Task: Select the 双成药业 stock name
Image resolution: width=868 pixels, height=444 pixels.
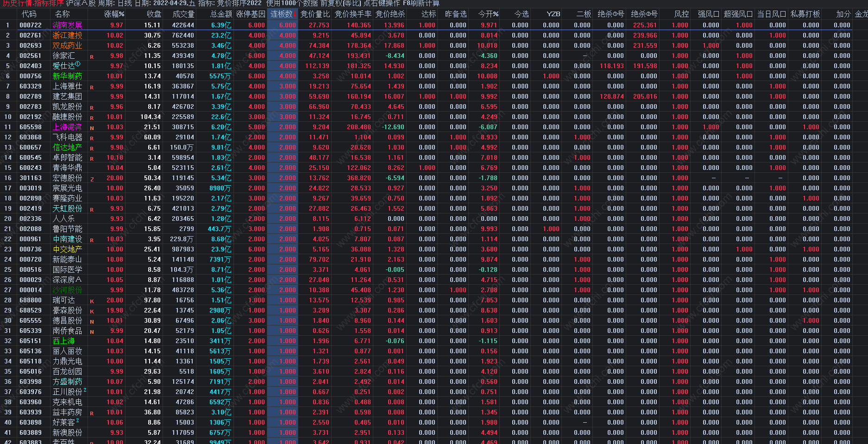Action: [x=67, y=45]
